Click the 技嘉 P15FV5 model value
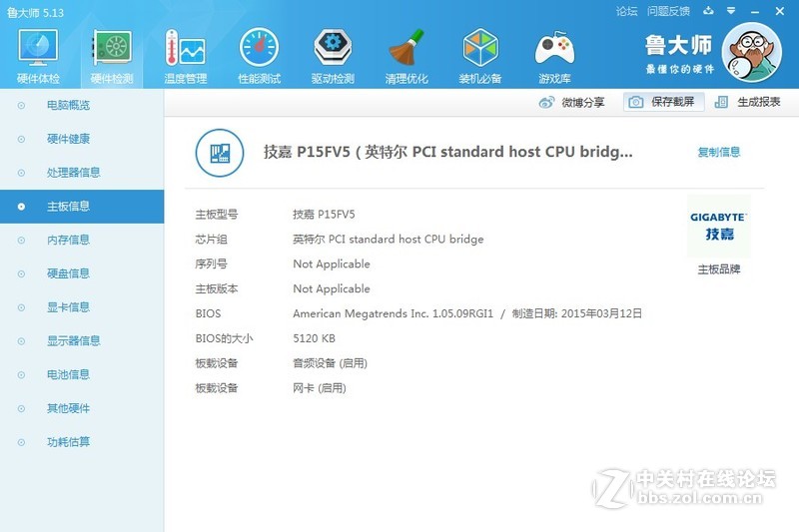Image resolution: width=799 pixels, height=532 pixels. (324, 215)
